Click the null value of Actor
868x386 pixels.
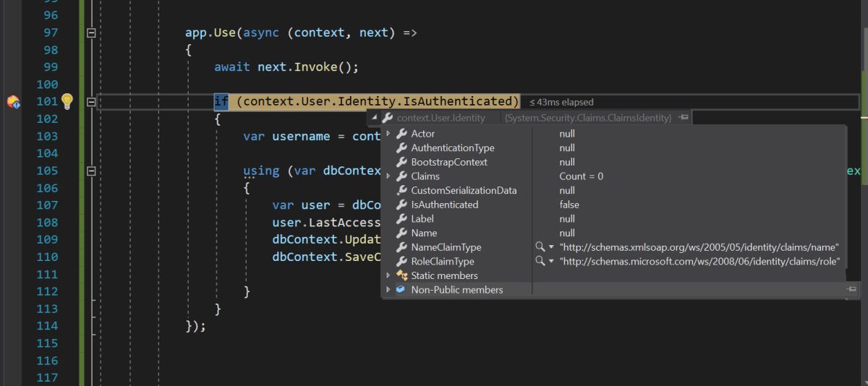567,134
